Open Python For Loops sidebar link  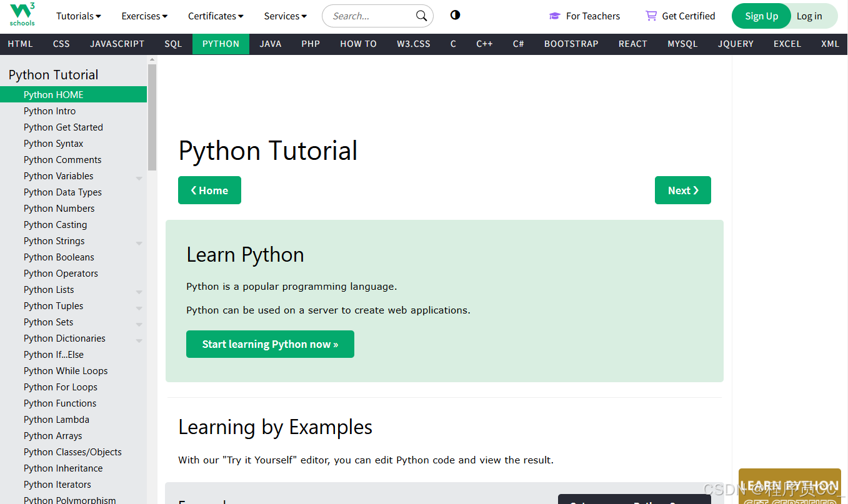point(74,387)
